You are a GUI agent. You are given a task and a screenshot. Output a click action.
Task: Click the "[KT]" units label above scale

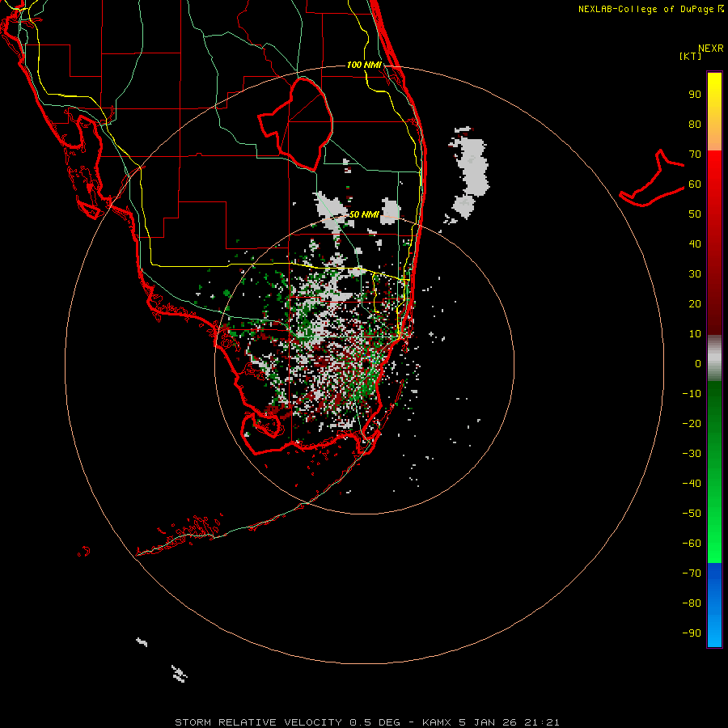(x=690, y=56)
